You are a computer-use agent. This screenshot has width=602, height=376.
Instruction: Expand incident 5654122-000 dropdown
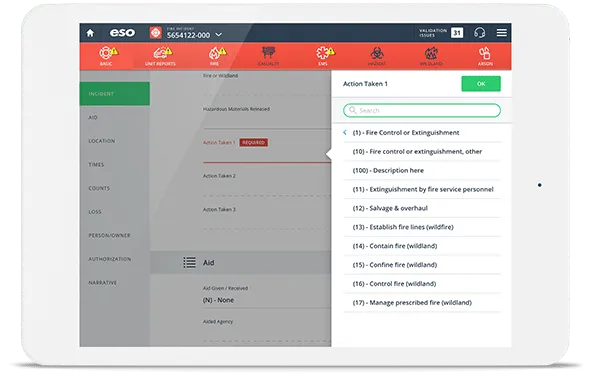(219, 35)
